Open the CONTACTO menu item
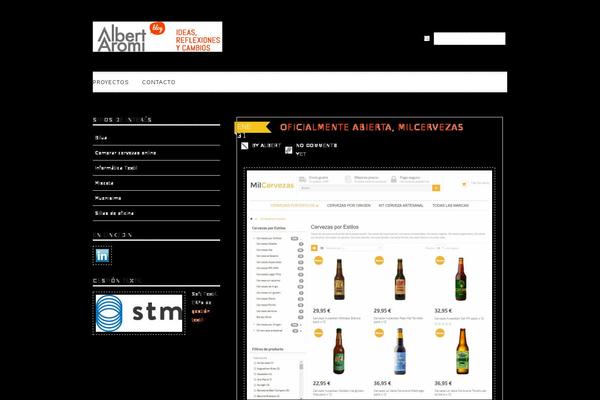Viewport: 600px width, 400px height. tap(158, 82)
